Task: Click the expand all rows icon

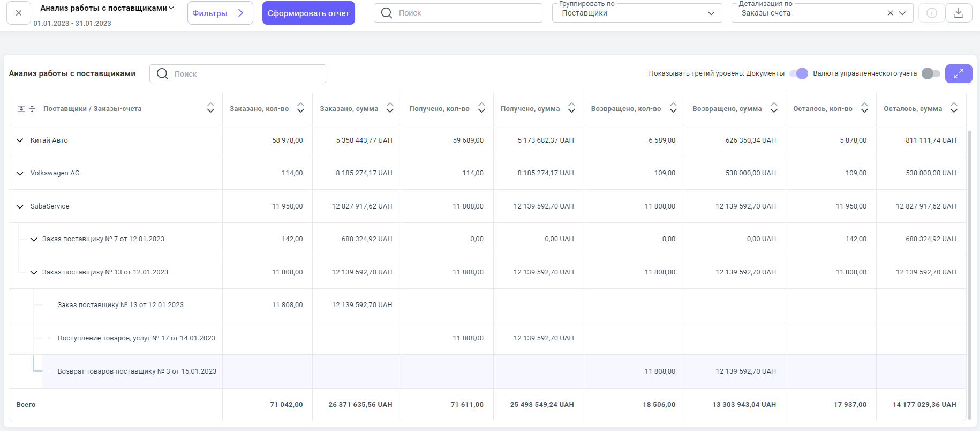Action: tap(21, 109)
